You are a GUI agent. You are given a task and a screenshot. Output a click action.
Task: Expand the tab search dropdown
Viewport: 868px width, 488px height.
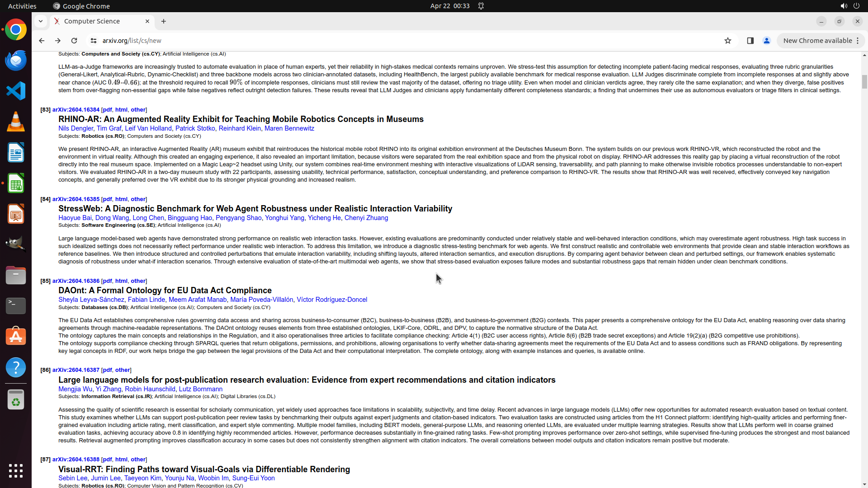(41, 21)
